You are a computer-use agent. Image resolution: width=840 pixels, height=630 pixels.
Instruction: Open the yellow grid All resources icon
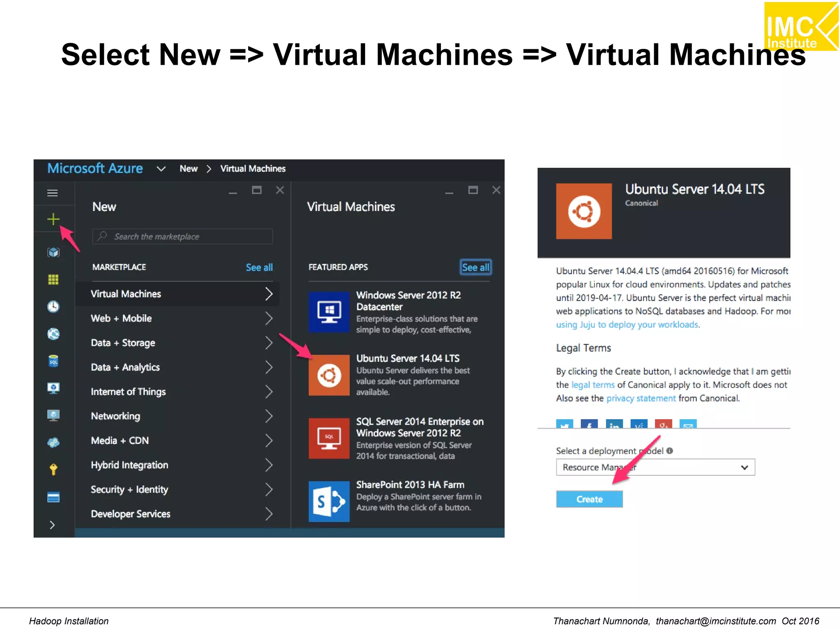point(53,279)
